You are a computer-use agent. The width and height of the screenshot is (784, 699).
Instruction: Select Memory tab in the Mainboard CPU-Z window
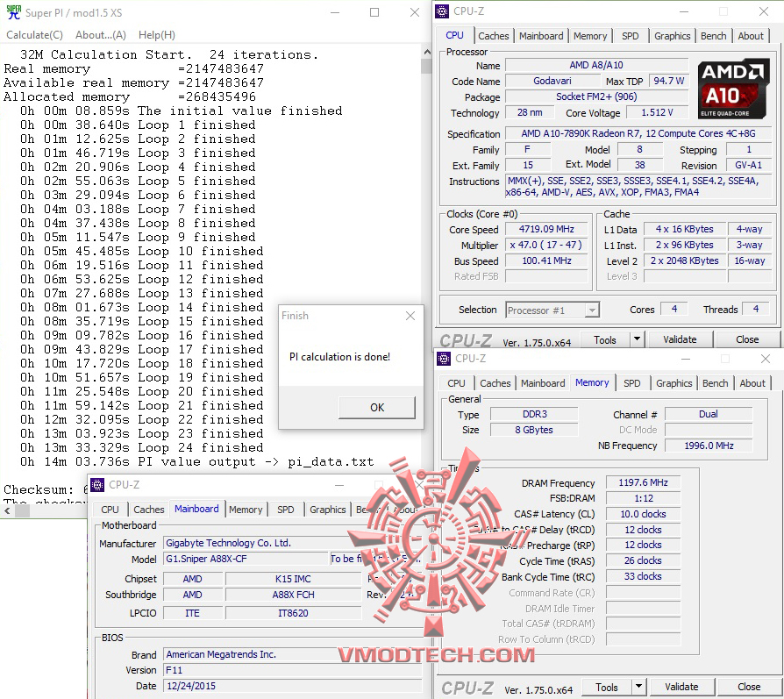click(246, 510)
